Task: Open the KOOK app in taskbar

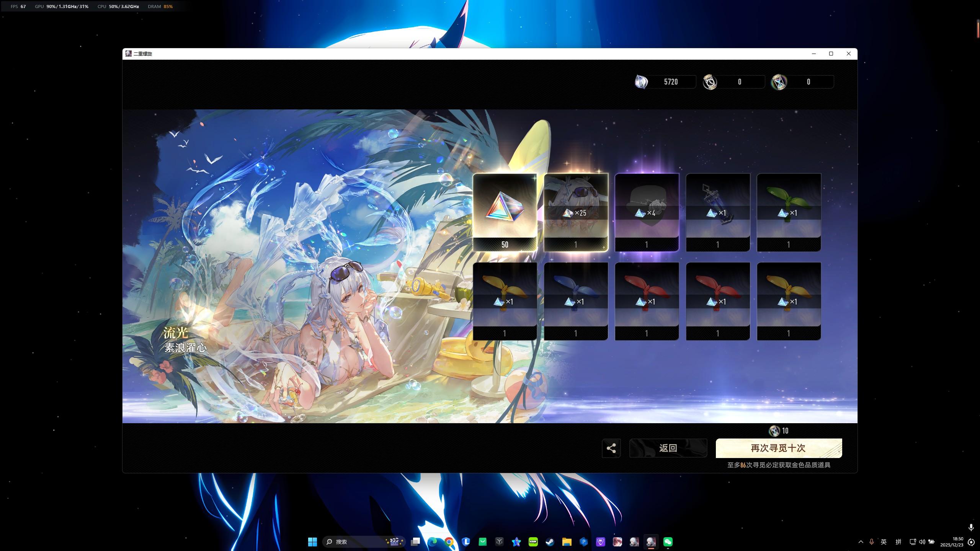Action: 533,542
